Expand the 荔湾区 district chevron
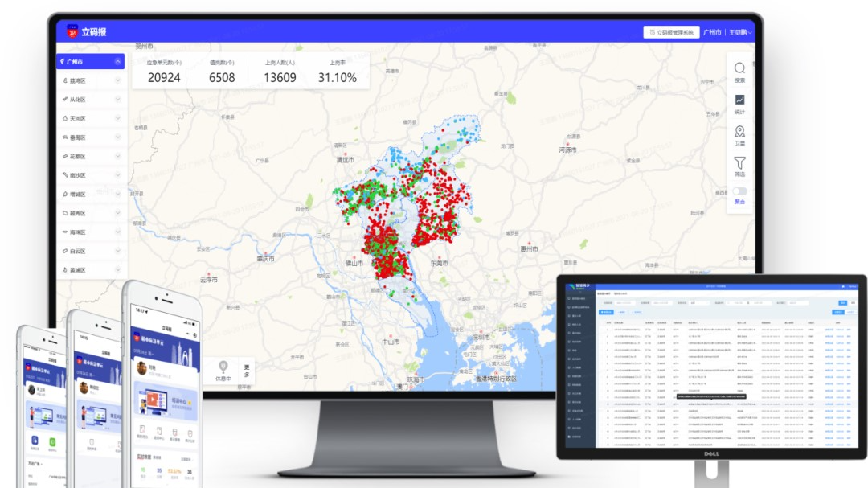868x488 pixels. tap(118, 80)
